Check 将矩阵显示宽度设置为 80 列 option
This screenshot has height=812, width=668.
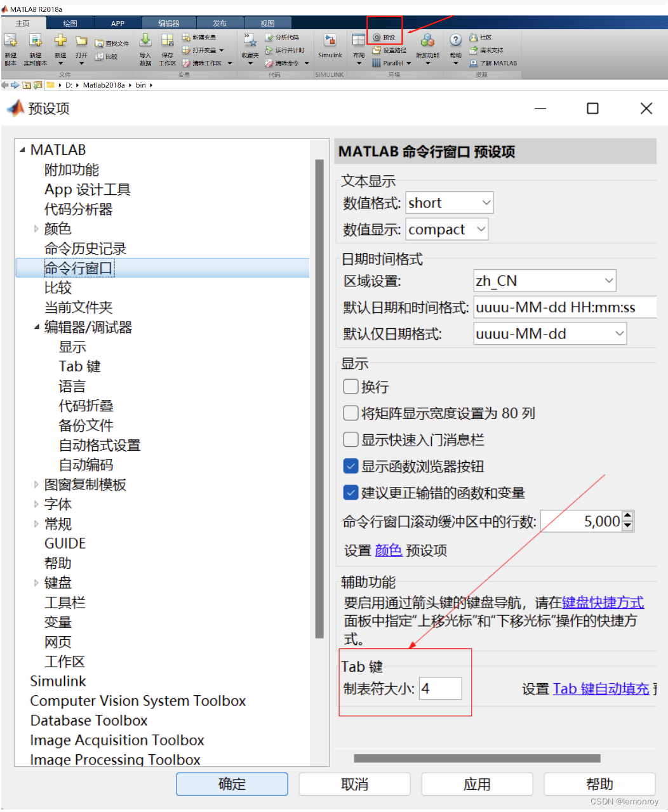tap(351, 413)
